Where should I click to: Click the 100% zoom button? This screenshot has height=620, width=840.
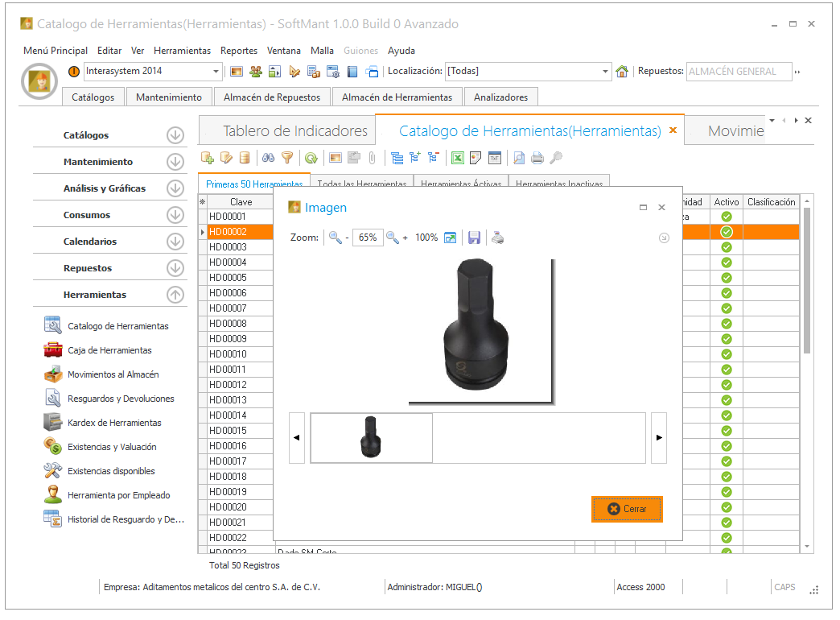426,238
